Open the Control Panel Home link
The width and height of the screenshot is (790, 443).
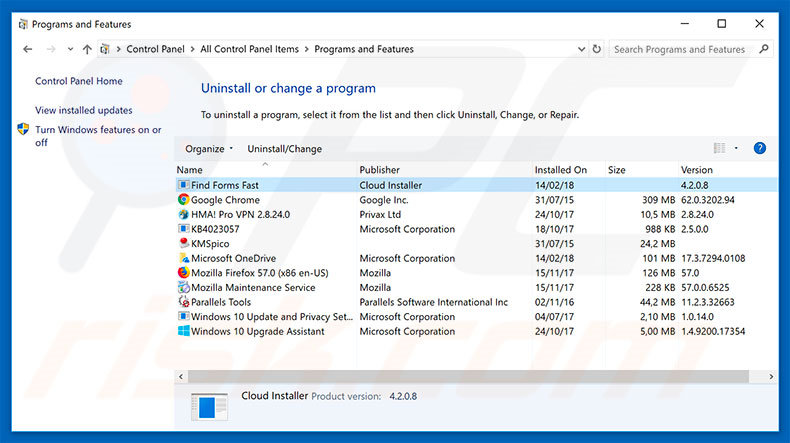click(79, 81)
